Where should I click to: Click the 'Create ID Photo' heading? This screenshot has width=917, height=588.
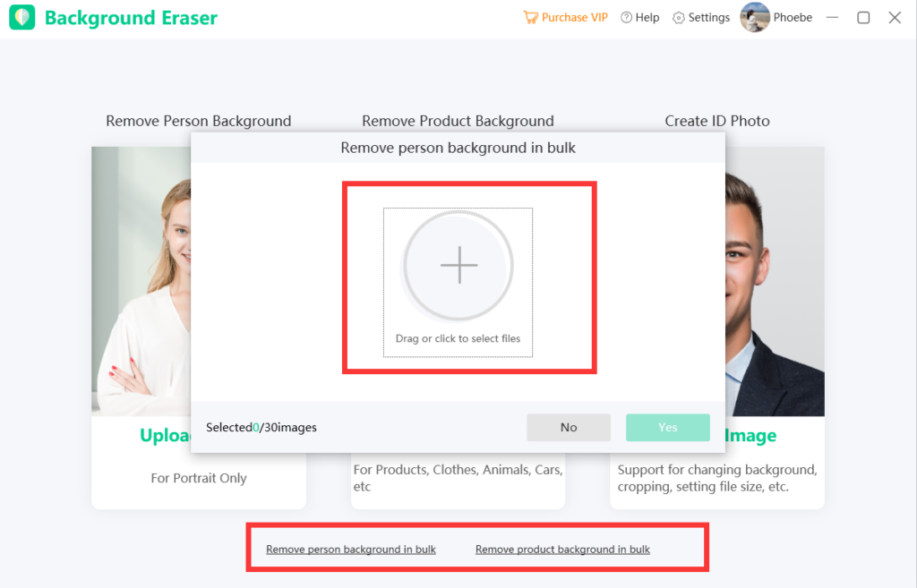(717, 121)
